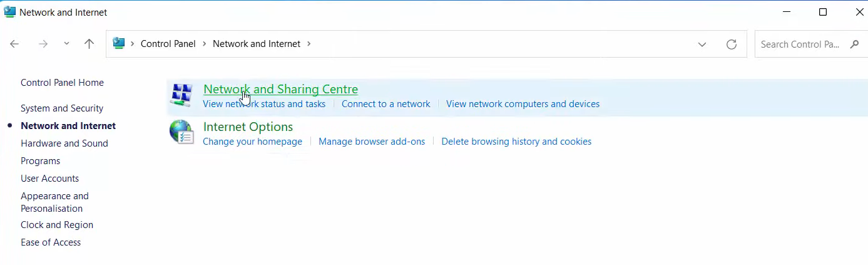Open the recent locations dropdown arrow
Screen dimensions: 868x265
coord(66,44)
